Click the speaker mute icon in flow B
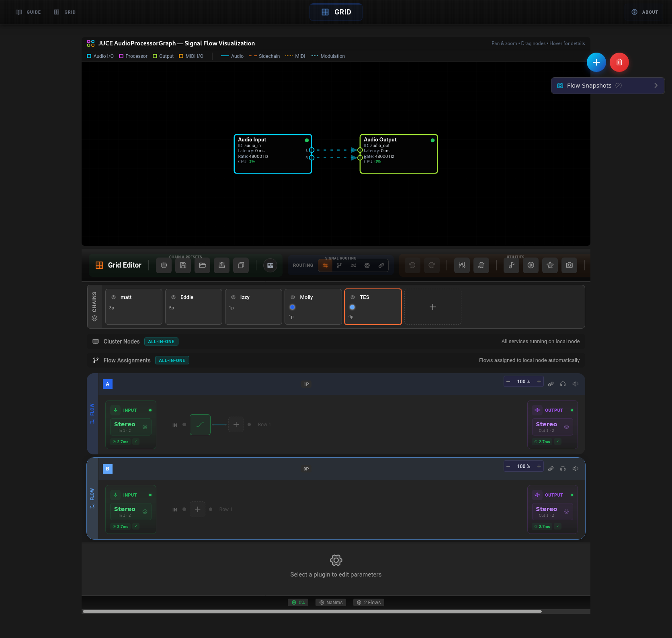Screen dimensions: 672x638 [x=576, y=469]
